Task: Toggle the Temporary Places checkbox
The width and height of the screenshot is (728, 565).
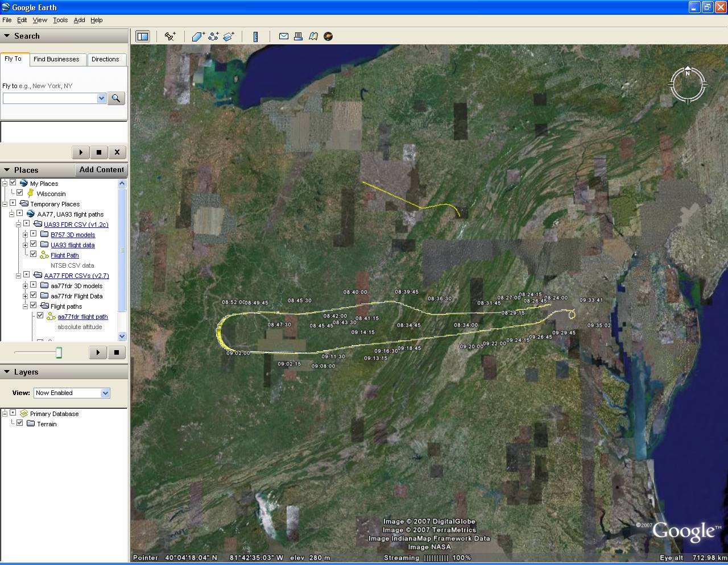Action: 13,203
